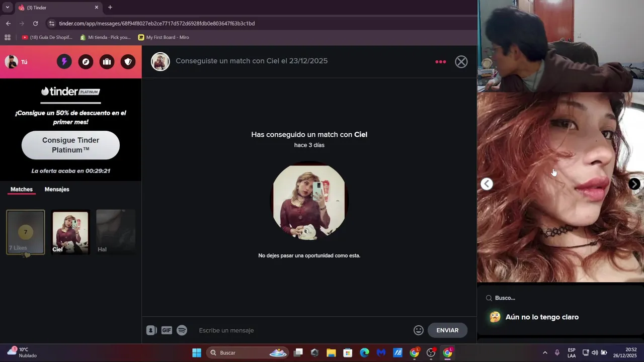Open the clock showing 20:52
Image resolution: width=644 pixels, height=362 pixels.
coord(625,353)
